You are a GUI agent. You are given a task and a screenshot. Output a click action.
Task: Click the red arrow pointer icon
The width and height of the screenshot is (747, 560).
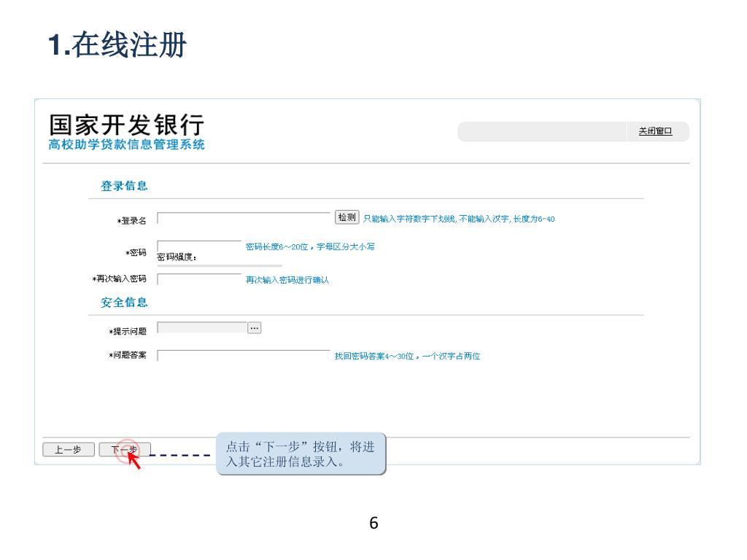(x=134, y=461)
